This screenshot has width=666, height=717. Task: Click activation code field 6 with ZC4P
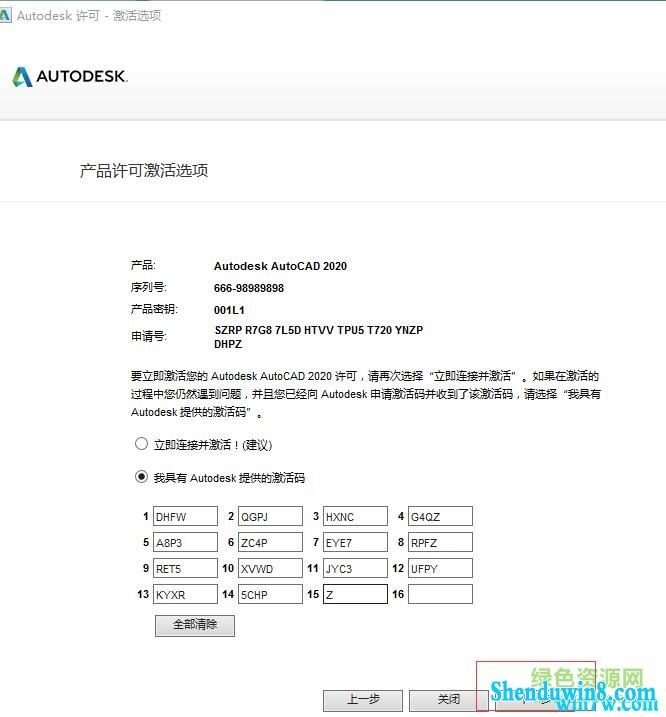click(270, 542)
